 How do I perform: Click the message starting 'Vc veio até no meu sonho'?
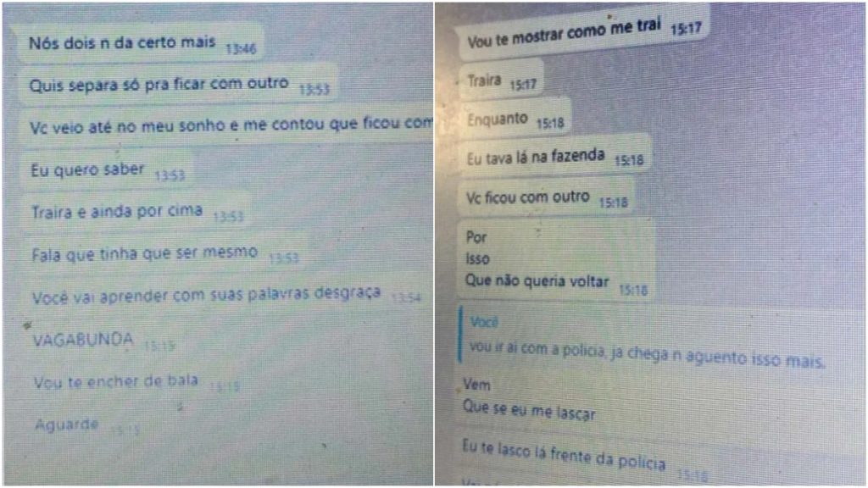tap(227, 127)
